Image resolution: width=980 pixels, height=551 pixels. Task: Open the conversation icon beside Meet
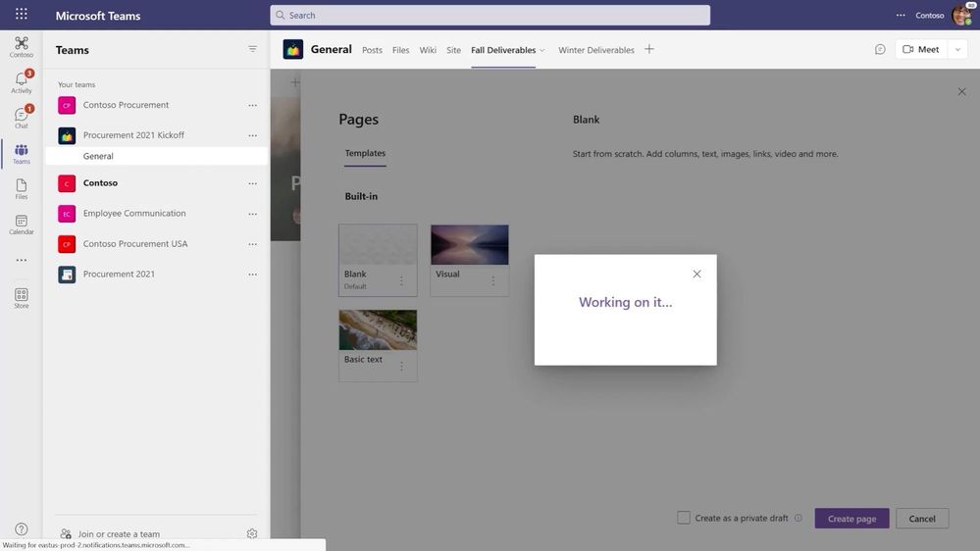tap(880, 49)
